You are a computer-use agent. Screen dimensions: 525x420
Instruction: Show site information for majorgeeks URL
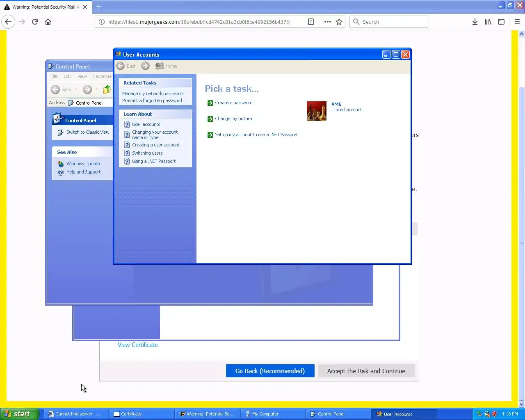[x=102, y=22]
